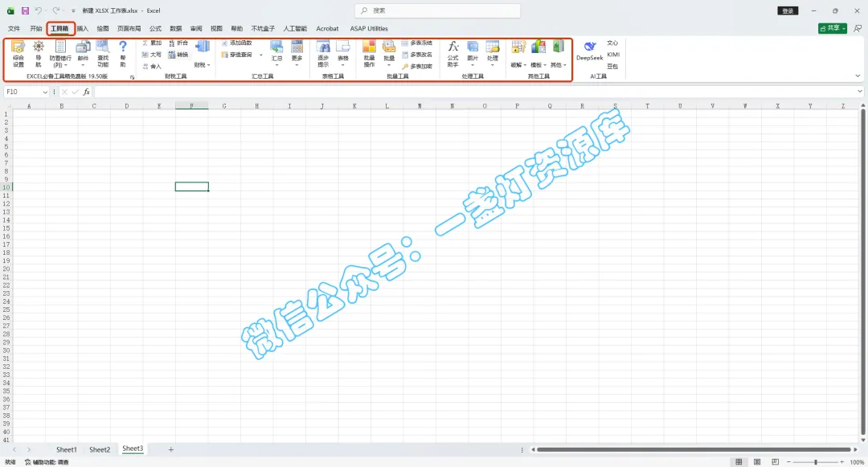Open the 综合设置 settings tool

pos(18,54)
